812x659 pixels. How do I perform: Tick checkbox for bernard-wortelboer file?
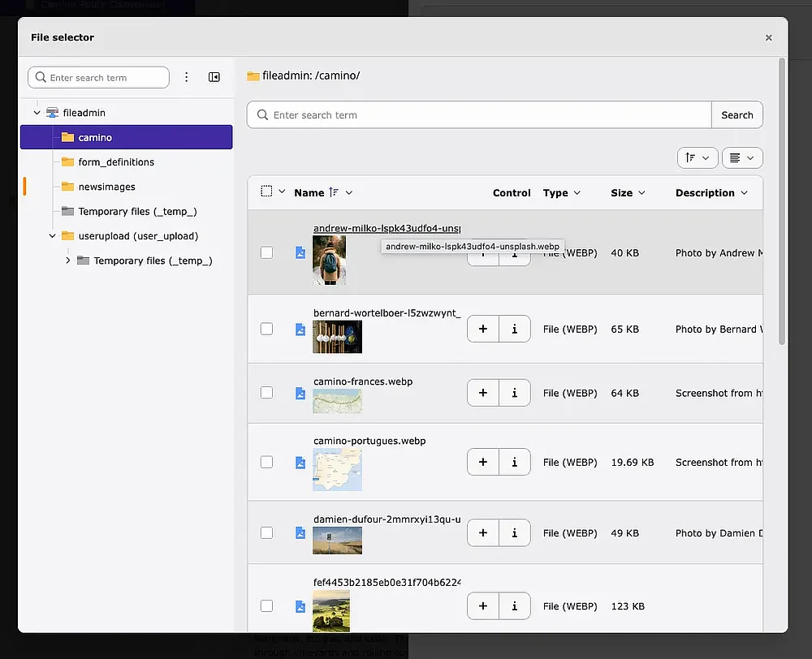266,329
